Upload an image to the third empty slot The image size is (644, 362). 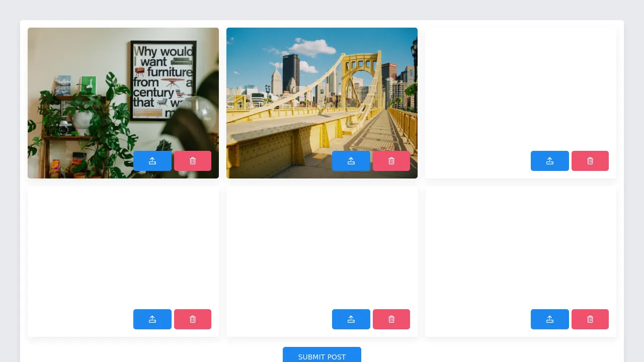click(x=550, y=161)
